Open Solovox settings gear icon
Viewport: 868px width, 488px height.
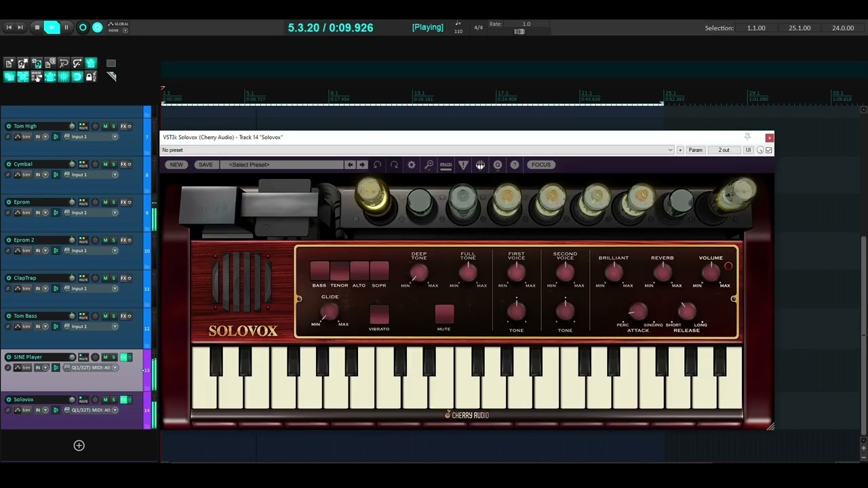pos(411,165)
